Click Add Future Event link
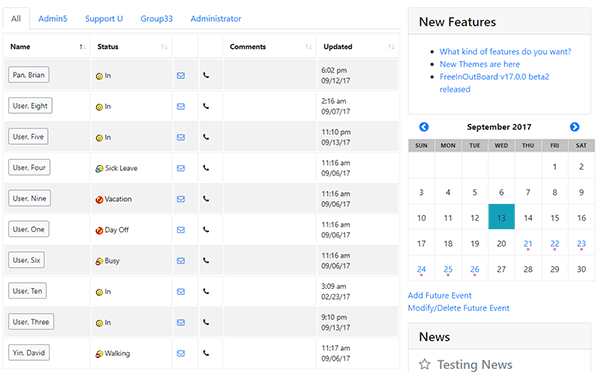600x372 pixels. tap(440, 295)
